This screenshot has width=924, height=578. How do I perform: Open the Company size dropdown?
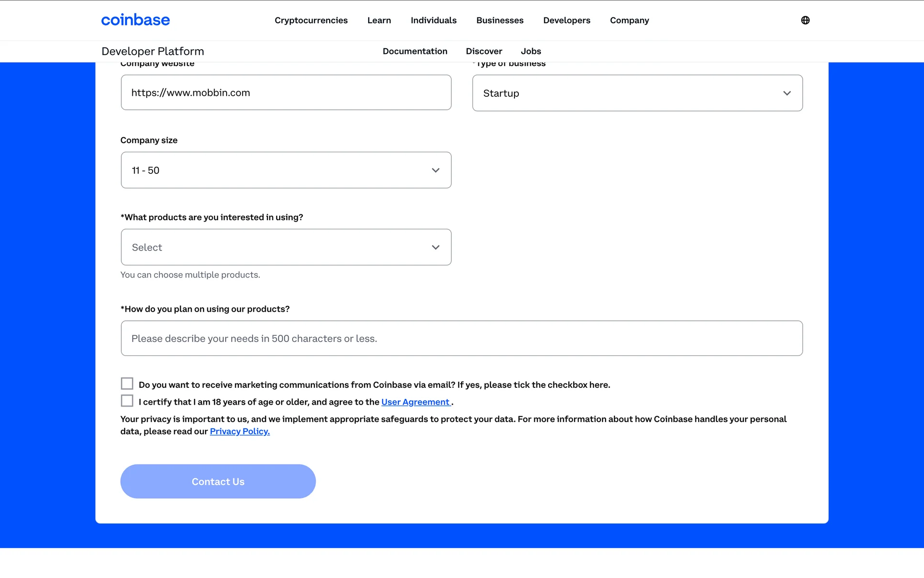point(286,170)
